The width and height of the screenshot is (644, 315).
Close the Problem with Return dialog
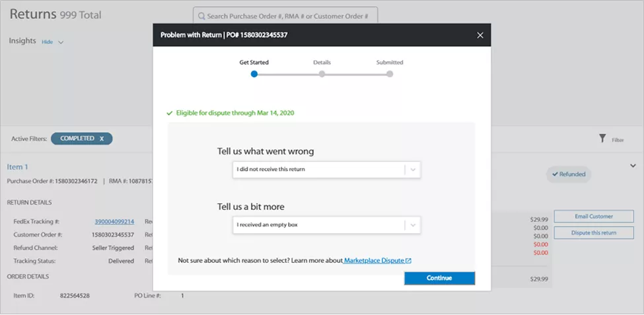[480, 35]
